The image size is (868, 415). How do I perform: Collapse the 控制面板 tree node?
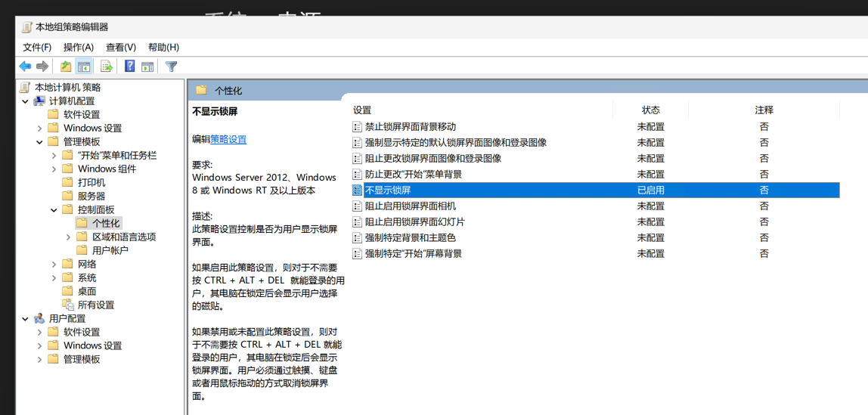[x=54, y=210]
